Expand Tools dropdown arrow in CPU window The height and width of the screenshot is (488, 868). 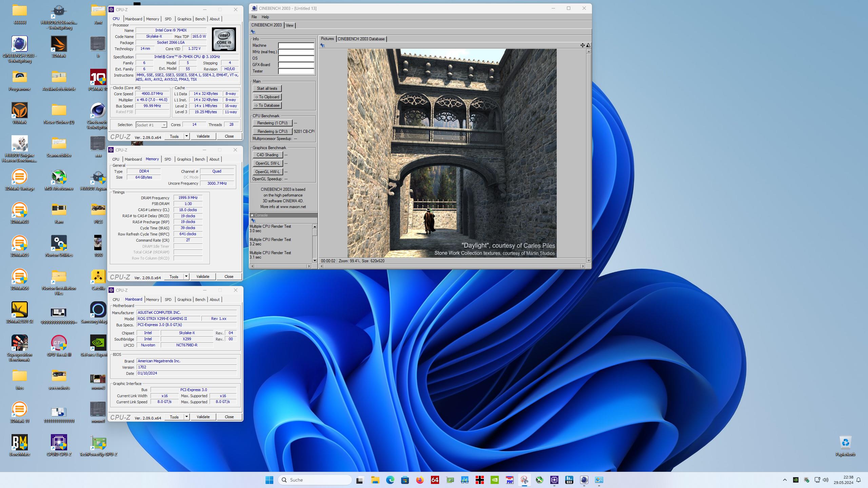(x=186, y=136)
